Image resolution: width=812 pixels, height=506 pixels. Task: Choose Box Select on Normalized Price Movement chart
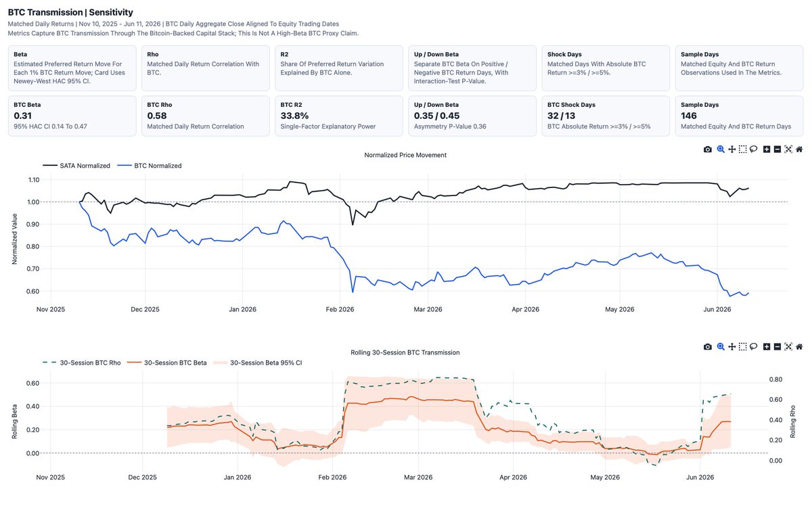pos(742,149)
